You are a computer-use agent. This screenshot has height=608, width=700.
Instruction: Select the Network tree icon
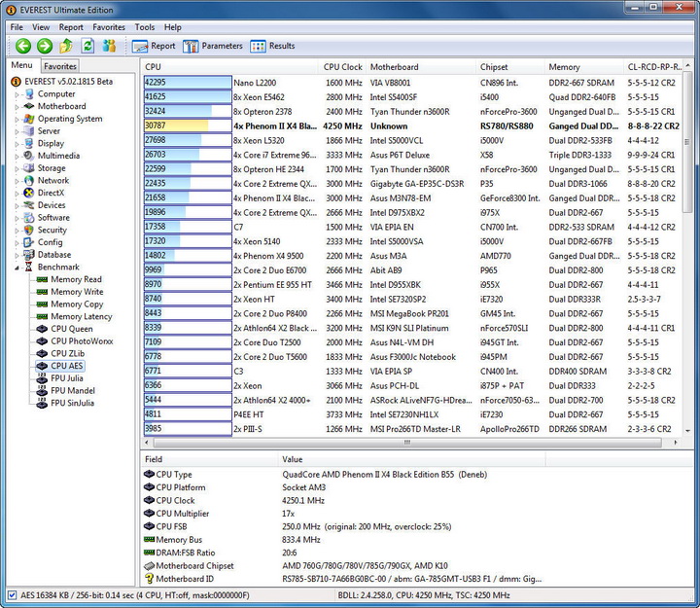(x=29, y=181)
